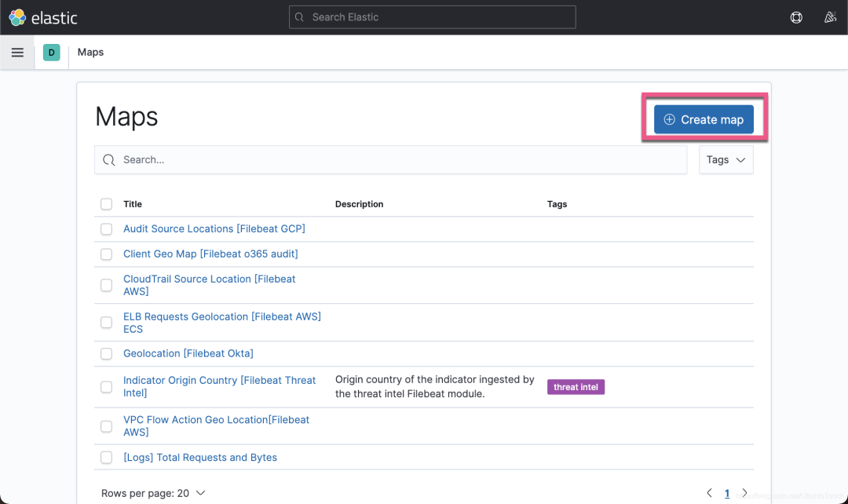Screen dimensions: 848x504
Task: Select CloudTrail Source Location row checkbox
Action: 107,285
